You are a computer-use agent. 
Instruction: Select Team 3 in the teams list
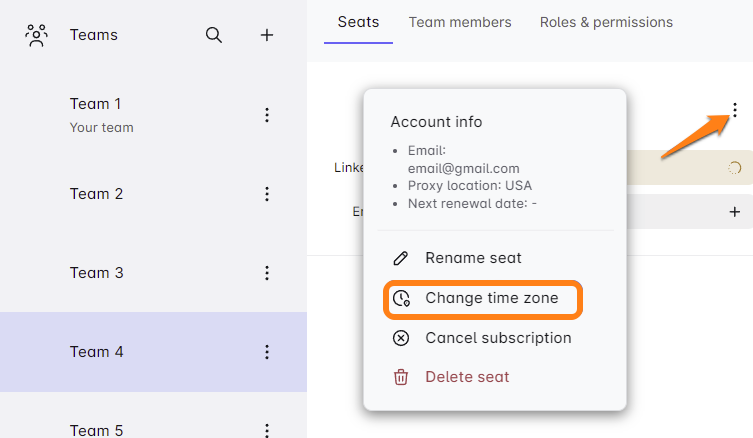click(x=97, y=273)
